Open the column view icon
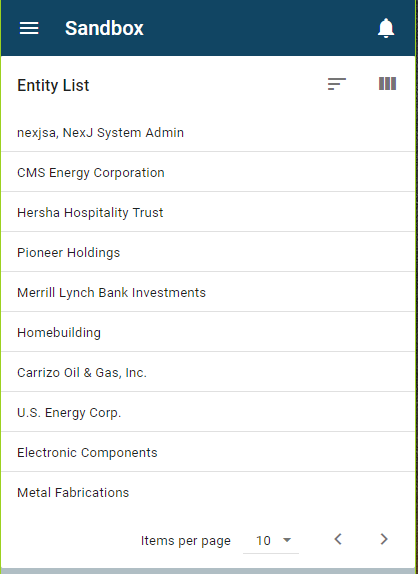Screen dimensions: 418x574 387,83
